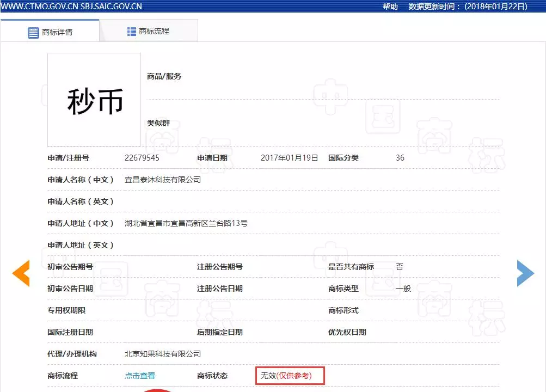Image resolution: width=546 pixels, height=392 pixels.
Task: Click the 注册公告期号 label
Action: (220, 267)
